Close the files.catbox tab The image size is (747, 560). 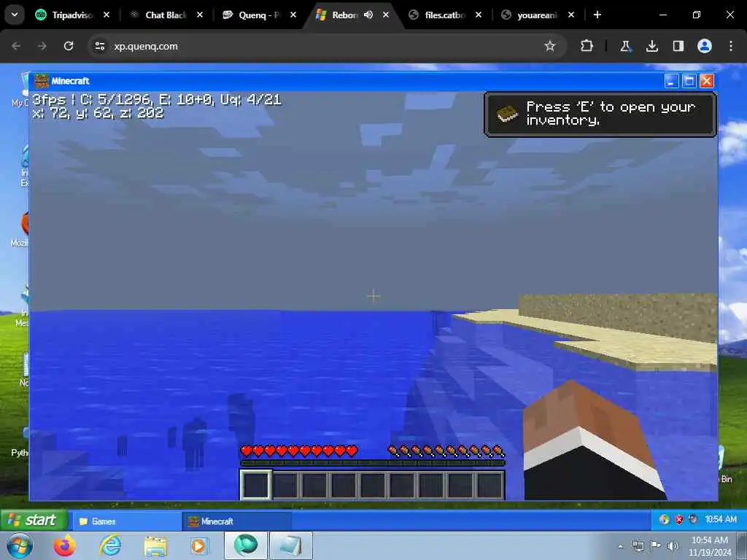479,15
